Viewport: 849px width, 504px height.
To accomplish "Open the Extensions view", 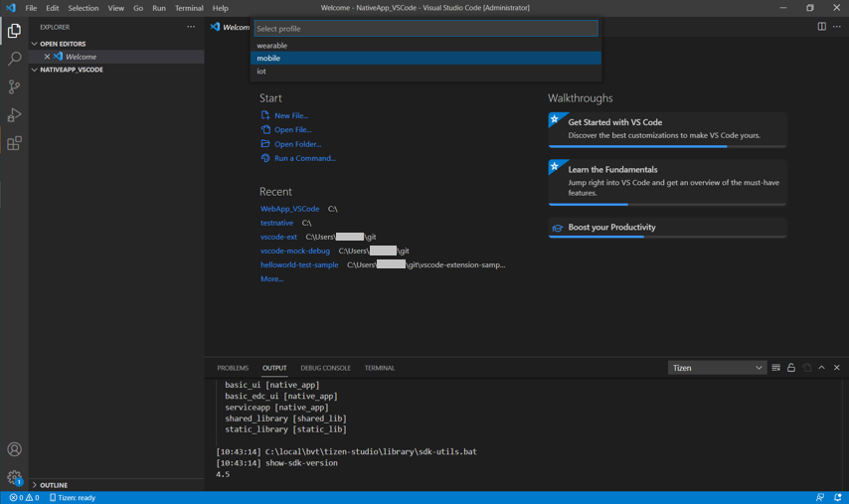I will (14, 144).
